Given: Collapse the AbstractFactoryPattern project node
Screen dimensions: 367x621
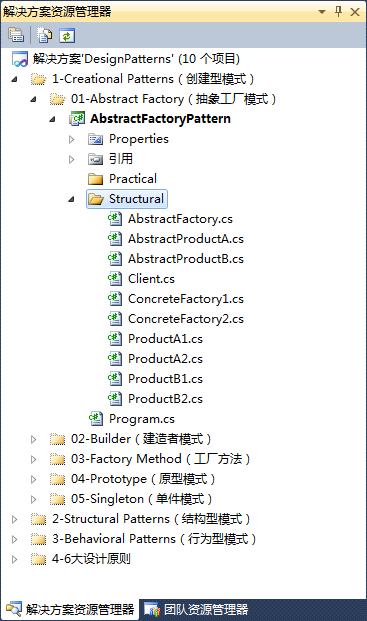Looking at the screenshot, I should [53, 119].
